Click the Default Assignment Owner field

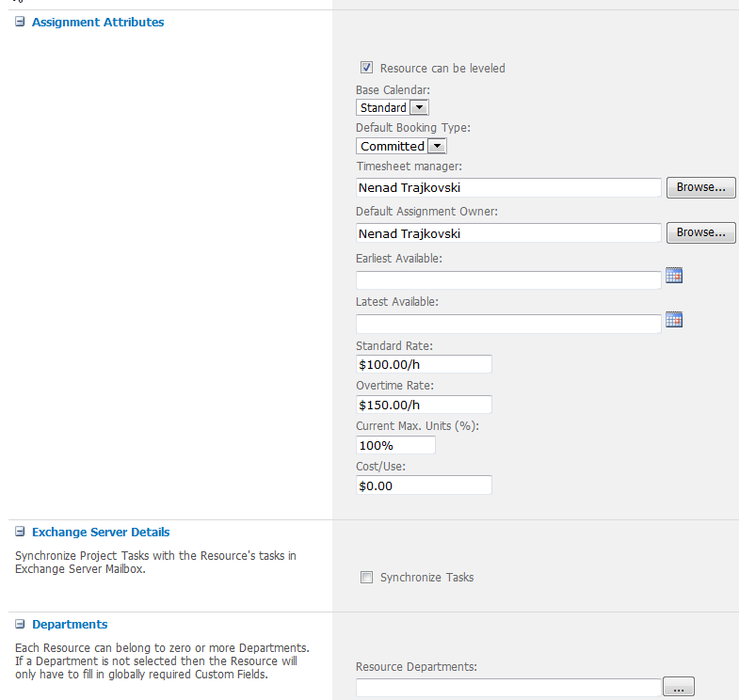point(508,233)
